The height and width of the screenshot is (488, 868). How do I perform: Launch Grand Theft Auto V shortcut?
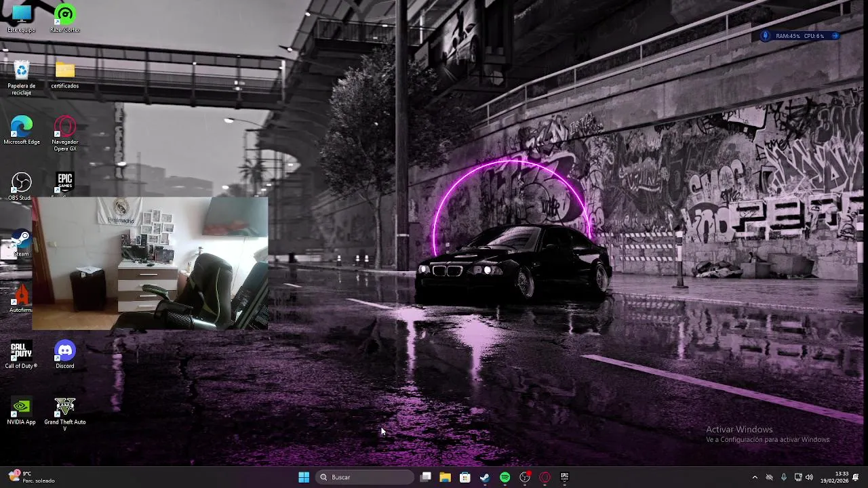(x=65, y=415)
